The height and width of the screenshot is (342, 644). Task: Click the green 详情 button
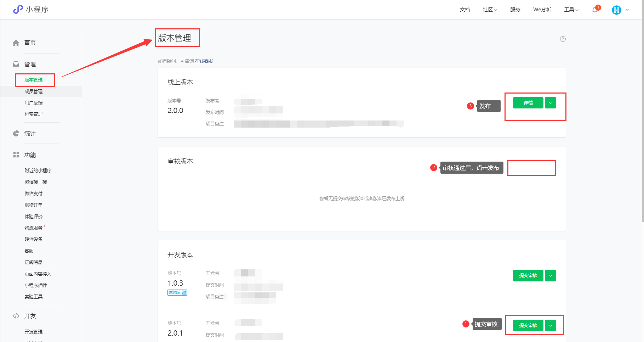point(528,103)
